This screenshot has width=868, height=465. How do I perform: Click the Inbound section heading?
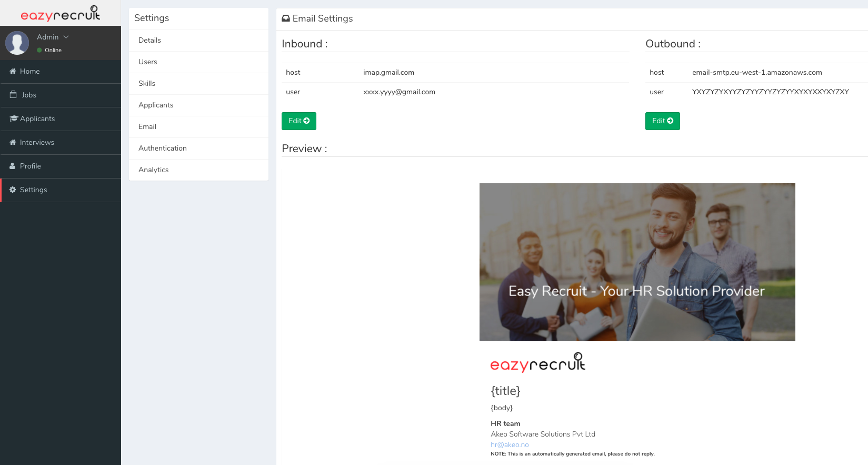coord(305,44)
